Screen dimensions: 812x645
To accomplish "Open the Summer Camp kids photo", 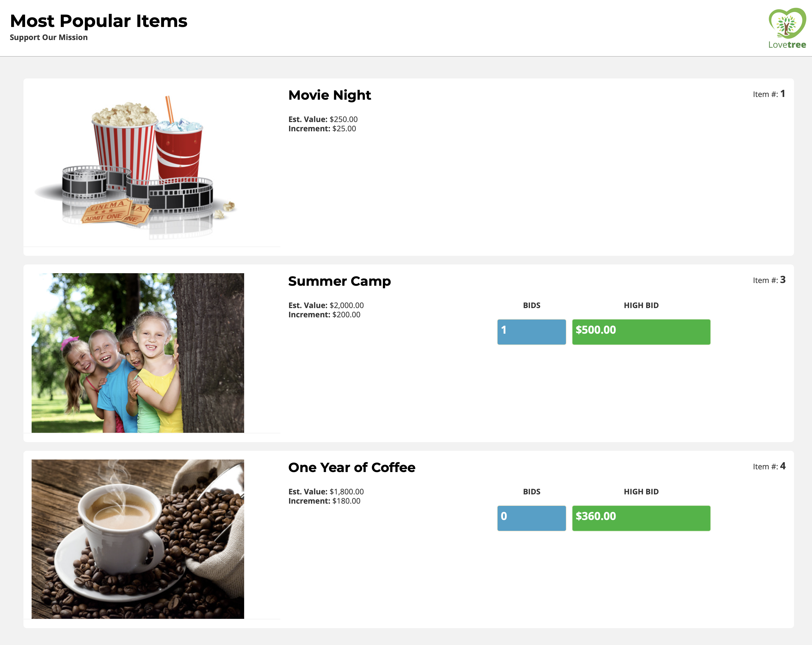I will pos(137,353).
